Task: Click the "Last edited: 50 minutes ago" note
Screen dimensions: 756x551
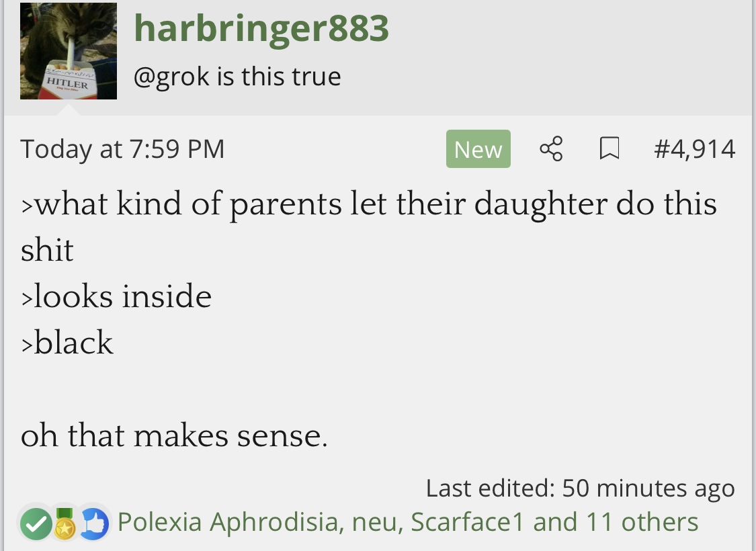Action: [580, 488]
